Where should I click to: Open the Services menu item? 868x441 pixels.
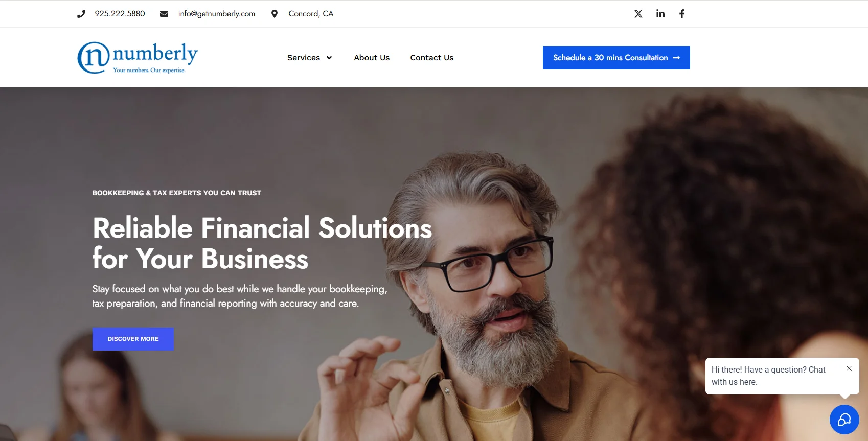304,58
